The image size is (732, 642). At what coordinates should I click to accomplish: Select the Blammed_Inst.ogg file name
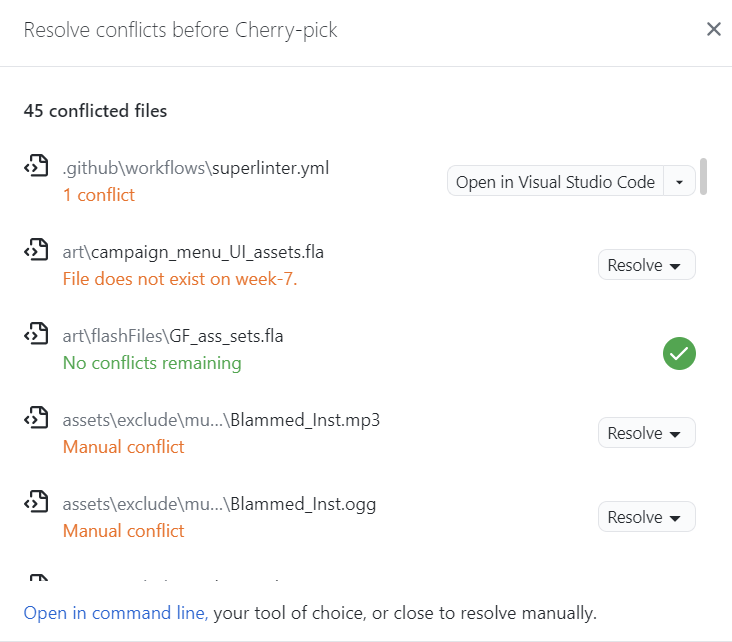tap(303, 504)
